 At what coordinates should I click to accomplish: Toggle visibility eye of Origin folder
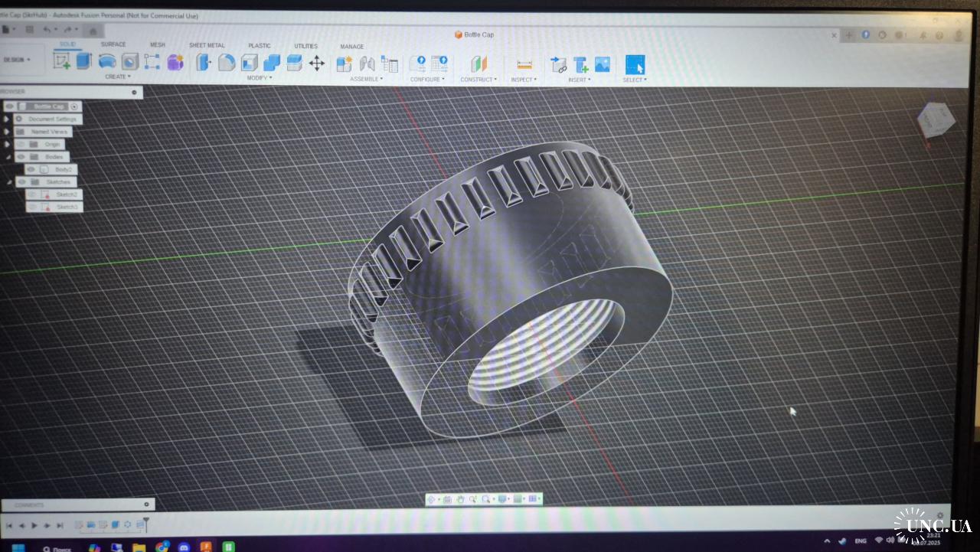[21, 144]
